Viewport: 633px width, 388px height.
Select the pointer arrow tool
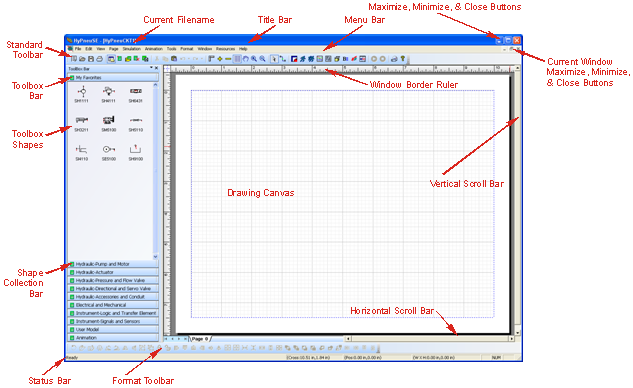coord(274,59)
